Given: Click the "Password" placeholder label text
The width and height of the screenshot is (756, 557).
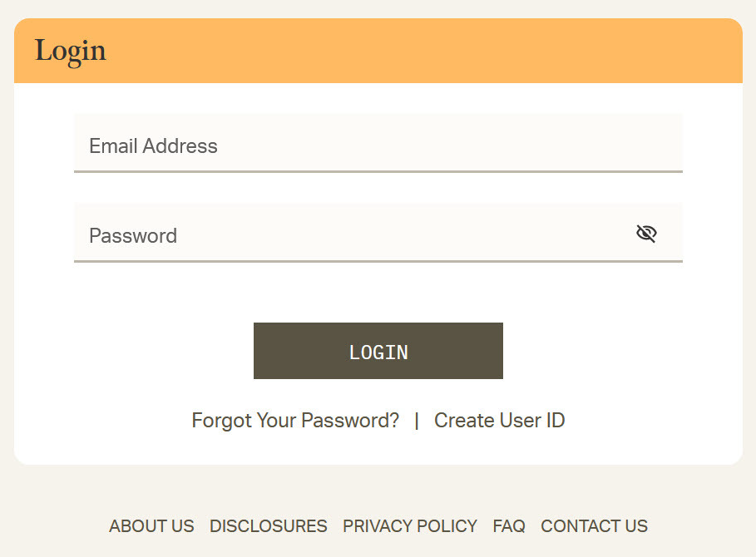Looking at the screenshot, I should pos(133,236).
